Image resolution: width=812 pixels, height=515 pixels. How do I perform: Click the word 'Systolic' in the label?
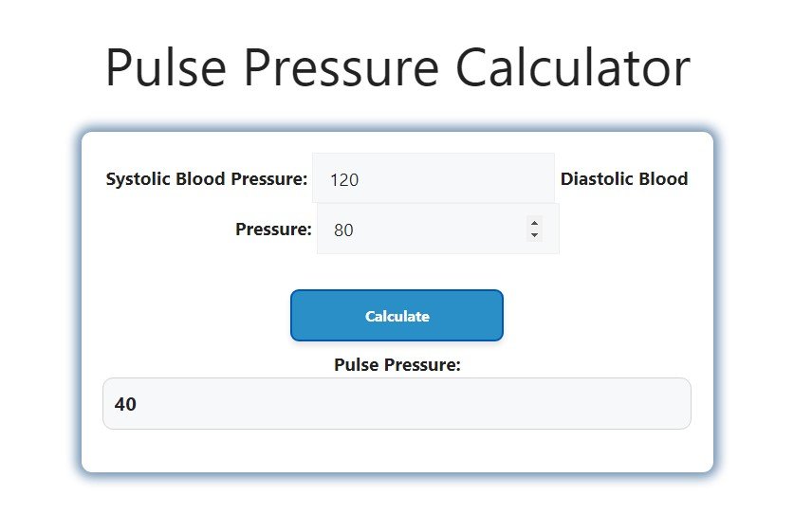tap(138, 178)
